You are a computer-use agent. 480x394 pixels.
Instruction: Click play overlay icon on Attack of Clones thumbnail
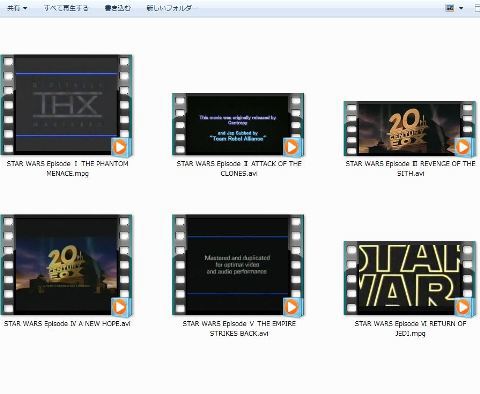[x=292, y=147]
